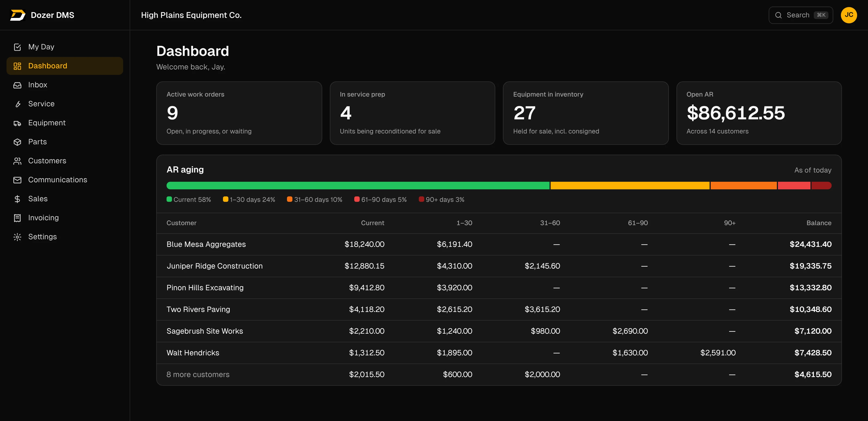Click Sagebrush 61–90 amount $2,690.00
This screenshot has width=868, height=421.
(630, 331)
